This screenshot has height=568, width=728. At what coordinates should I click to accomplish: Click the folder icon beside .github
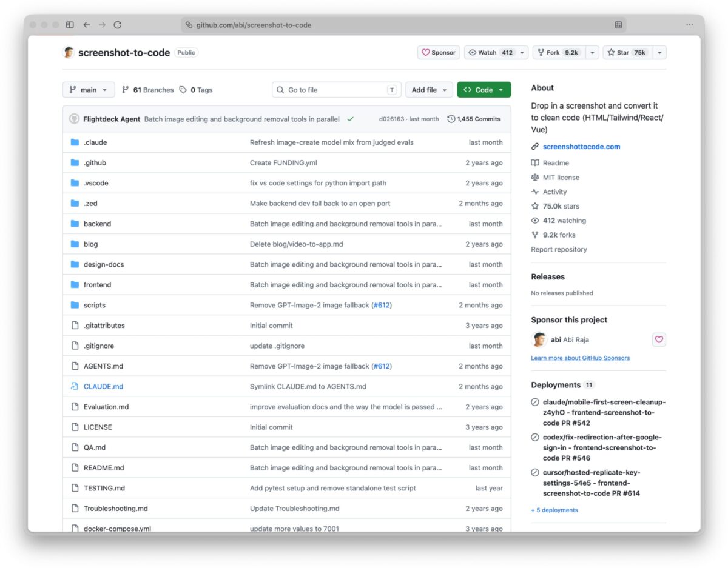pyautogui.click(x=75, y=162)
